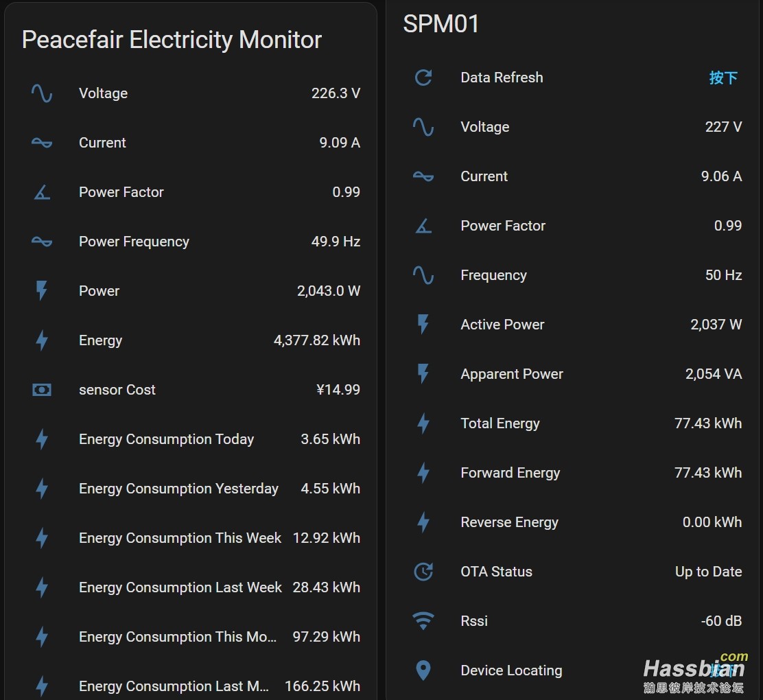The height and width of the screenshot is (700, 763).
Task: Open the Energy Consumption Today row
Action: pos(166,439)
